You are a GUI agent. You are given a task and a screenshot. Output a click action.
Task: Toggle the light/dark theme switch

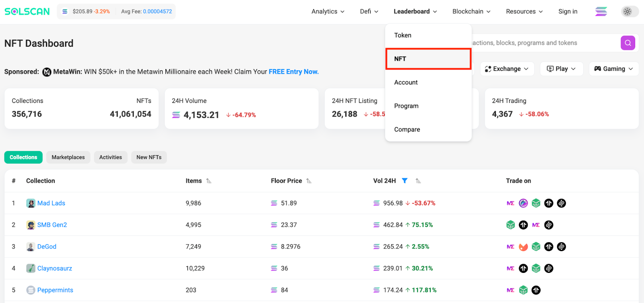pos(630,12)
